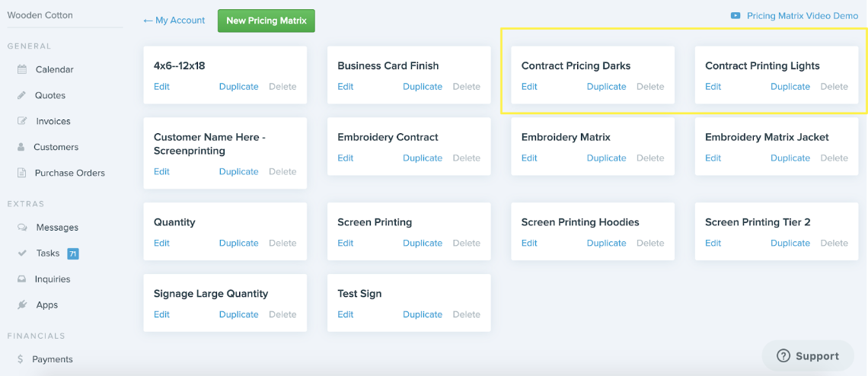Click the Inquiries inbox icon
This screenshot has height=376, width=868.
pyautogui.click(x=22, y=279)
